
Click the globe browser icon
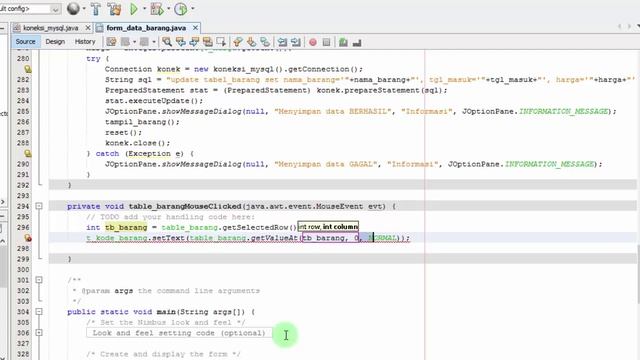coord(73,9)
